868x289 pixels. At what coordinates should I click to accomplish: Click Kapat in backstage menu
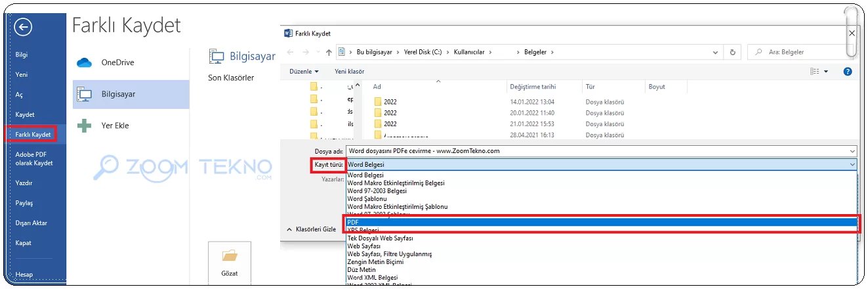click(x=23, y=243)
